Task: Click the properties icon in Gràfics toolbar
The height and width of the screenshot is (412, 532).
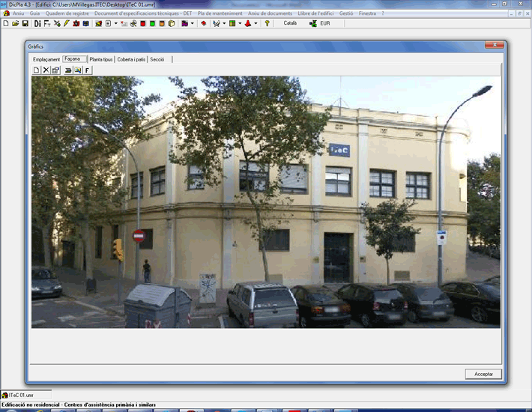Action: (x=55, y=70)
